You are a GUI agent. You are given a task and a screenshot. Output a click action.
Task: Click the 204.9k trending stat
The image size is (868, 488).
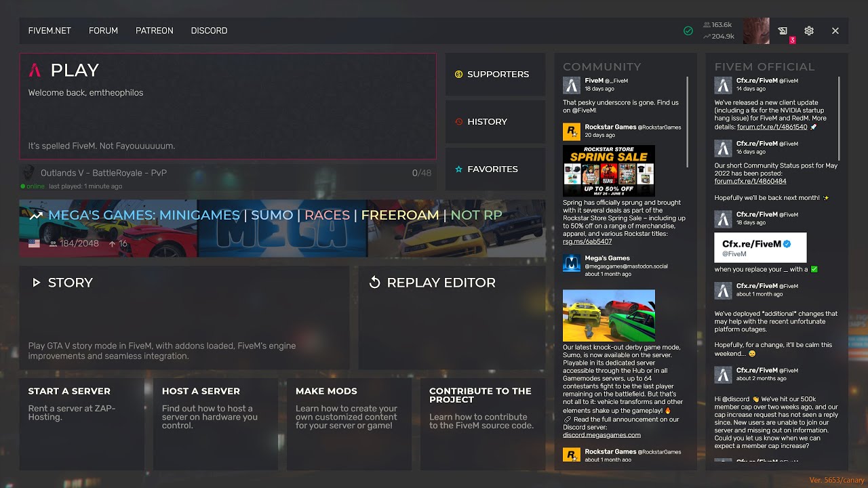pos(719,37)
